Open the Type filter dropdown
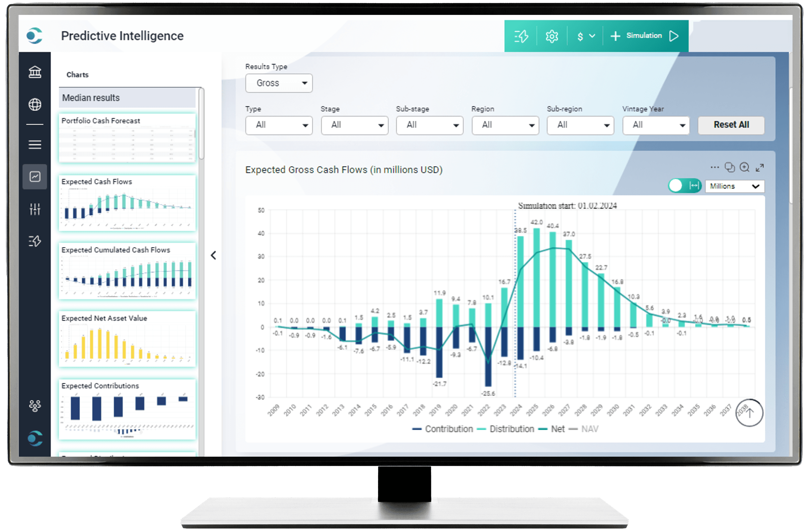Screen dimensions: 812x532 (279, 125)
